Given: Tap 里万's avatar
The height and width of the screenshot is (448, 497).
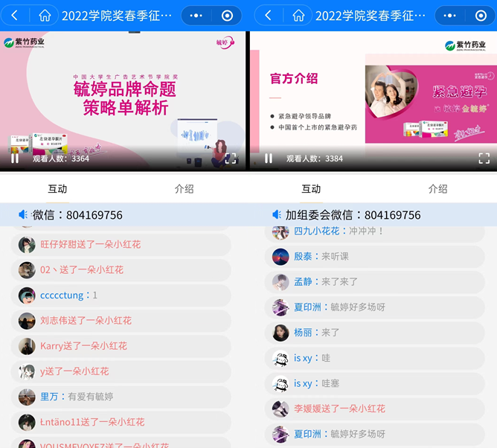Looking at the screenshot, I should click(x=27, y=397).
